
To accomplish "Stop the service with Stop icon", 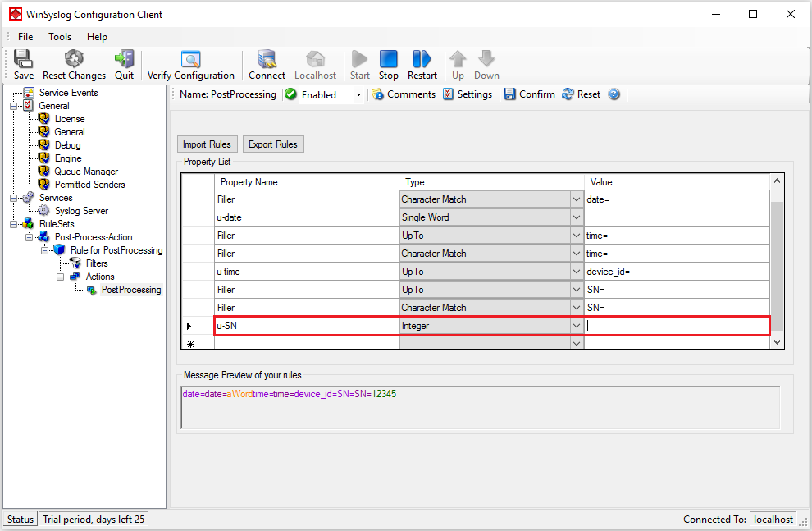I will pyautogui.click(x=389, y=65).
